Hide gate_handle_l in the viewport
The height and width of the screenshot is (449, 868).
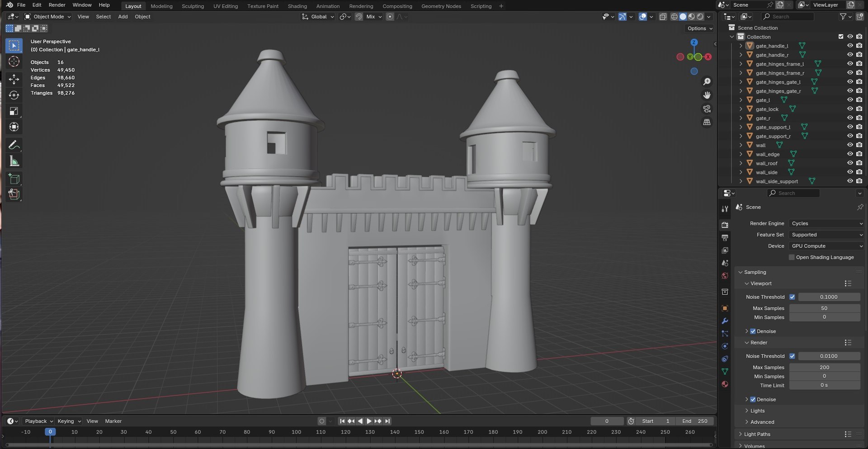tap(850, 46)
